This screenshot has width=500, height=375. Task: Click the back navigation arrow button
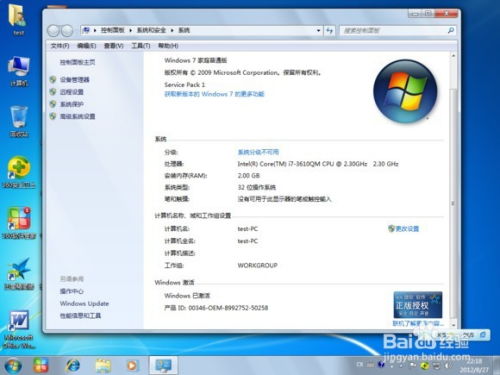click(x=53, y=31)
